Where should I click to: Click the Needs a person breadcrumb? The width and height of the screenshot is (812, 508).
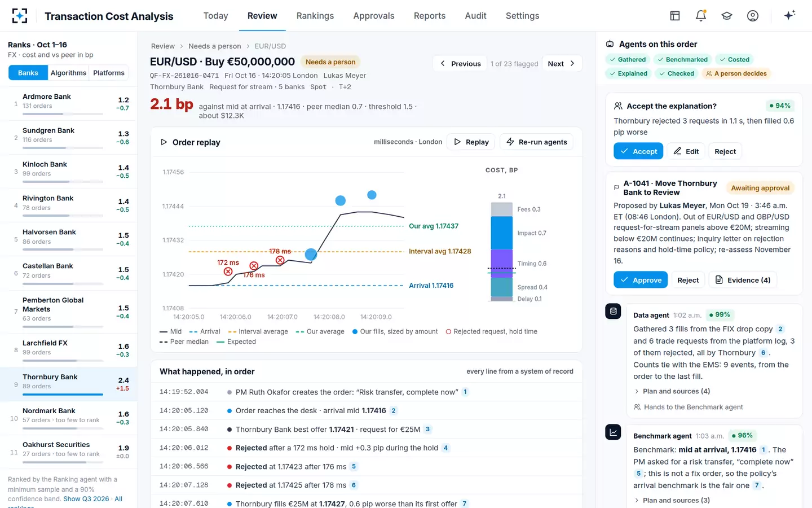click(215, 46)
